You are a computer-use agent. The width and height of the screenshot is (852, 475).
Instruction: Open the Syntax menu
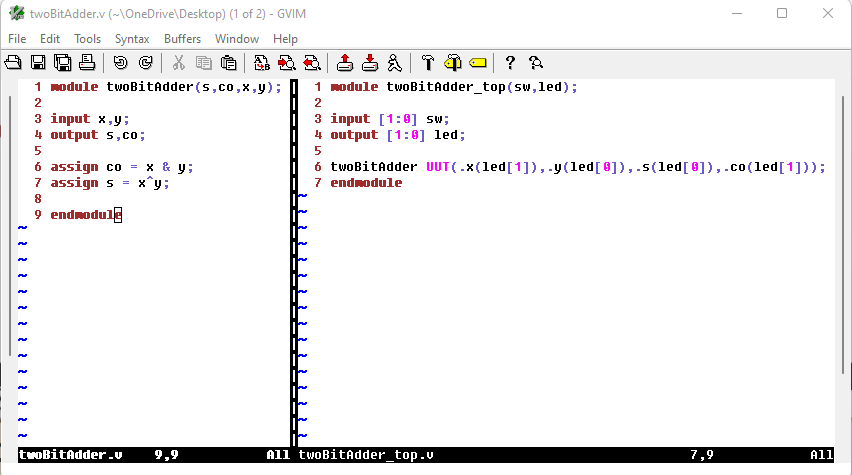coord(131,38)
